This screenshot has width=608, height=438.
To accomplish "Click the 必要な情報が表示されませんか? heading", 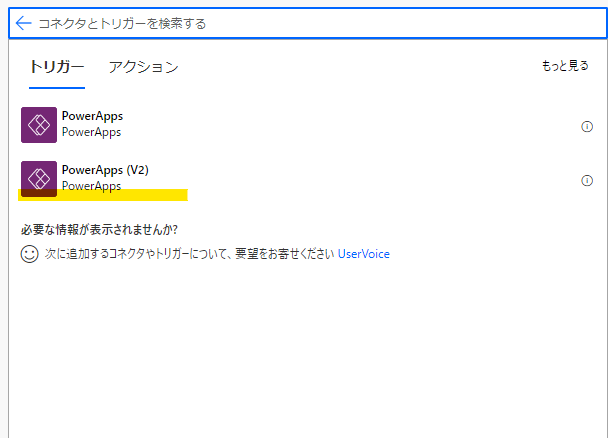I will (x=99, y=229).
